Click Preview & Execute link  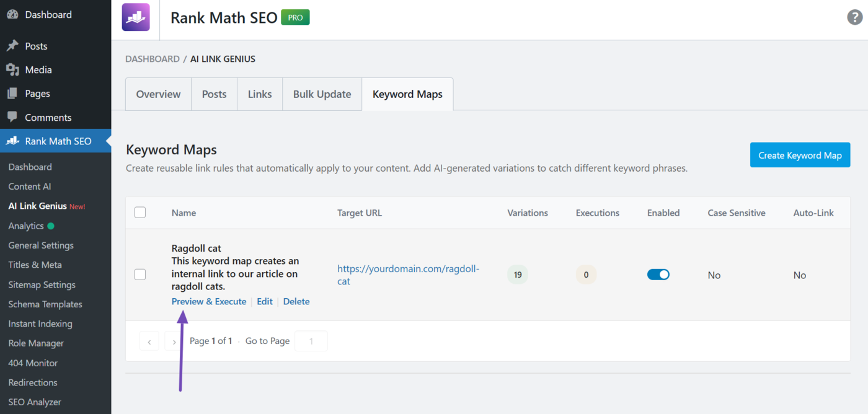[209, 301]
